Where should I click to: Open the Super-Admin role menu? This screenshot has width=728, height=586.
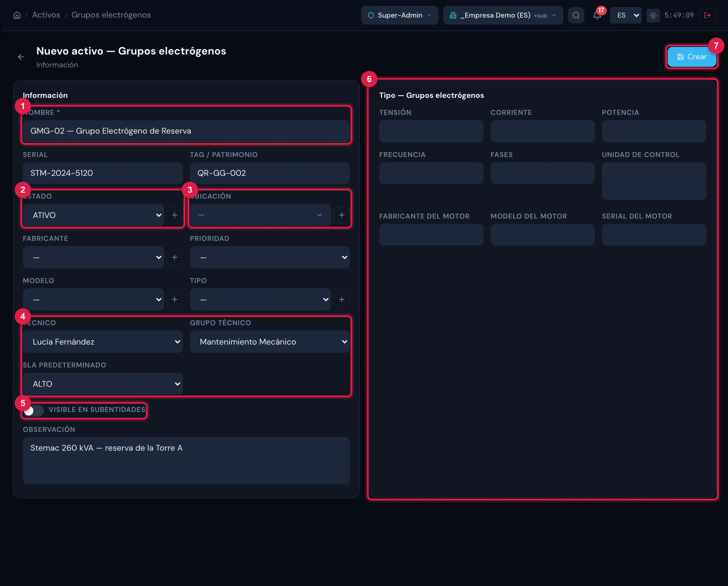pos(399,15)
